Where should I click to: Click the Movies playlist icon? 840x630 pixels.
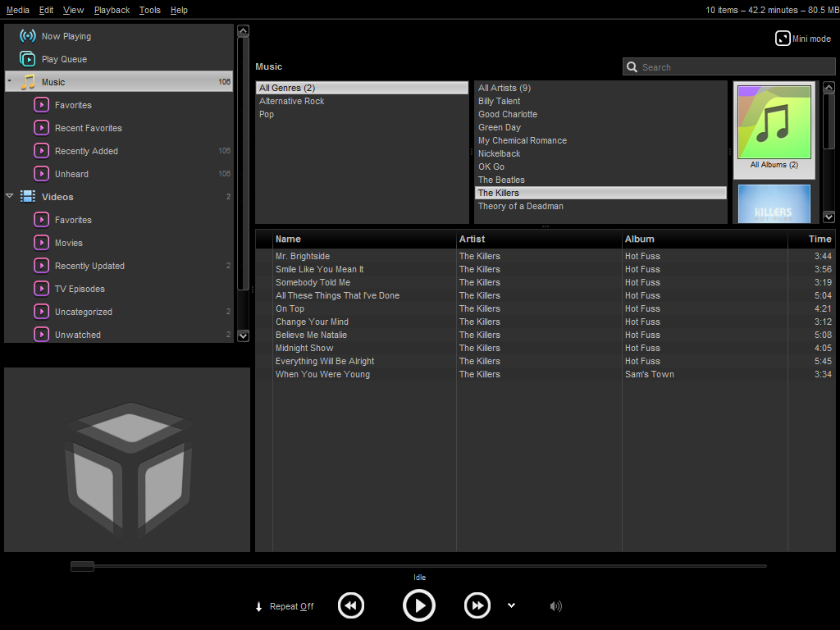pos(41,243)
